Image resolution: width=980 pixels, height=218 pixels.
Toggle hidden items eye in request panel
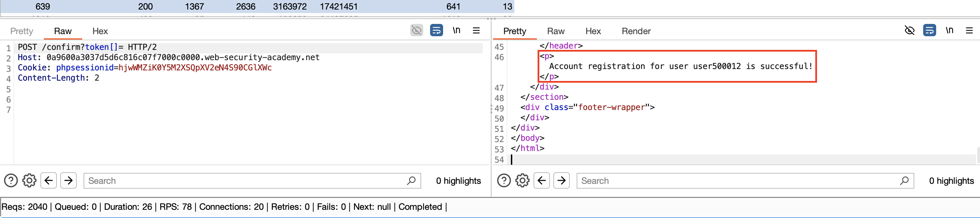[x=417, y=30]
